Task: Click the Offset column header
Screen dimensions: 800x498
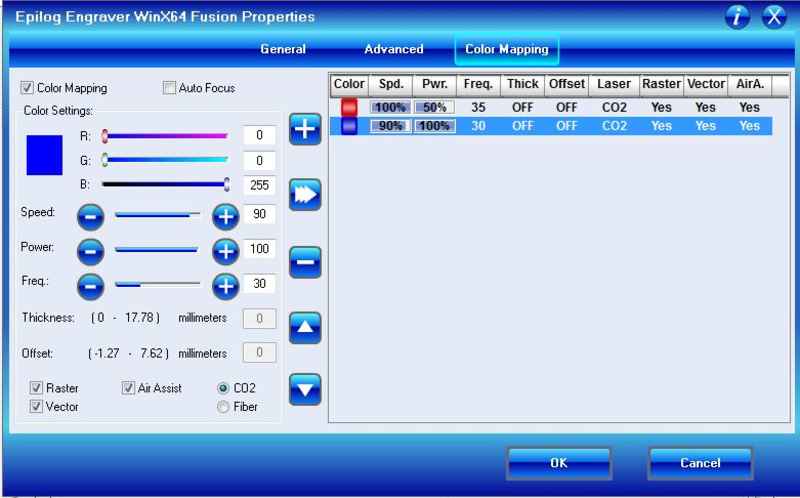Action: [567, 85]
